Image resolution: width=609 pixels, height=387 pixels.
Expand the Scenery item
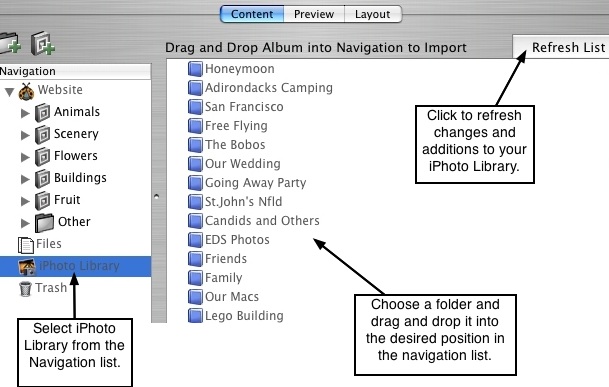(25, 135)
